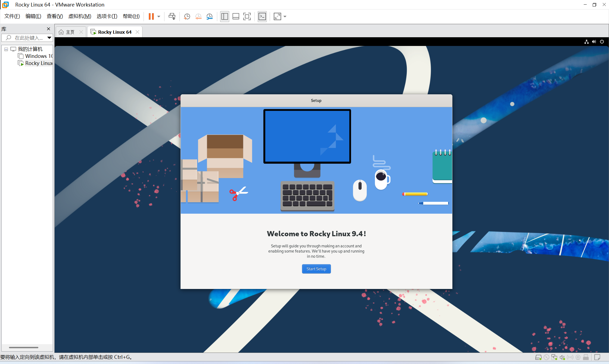Pause the virtual machine
The width and height of the screenshot is (609, 364).
[151, 17]
